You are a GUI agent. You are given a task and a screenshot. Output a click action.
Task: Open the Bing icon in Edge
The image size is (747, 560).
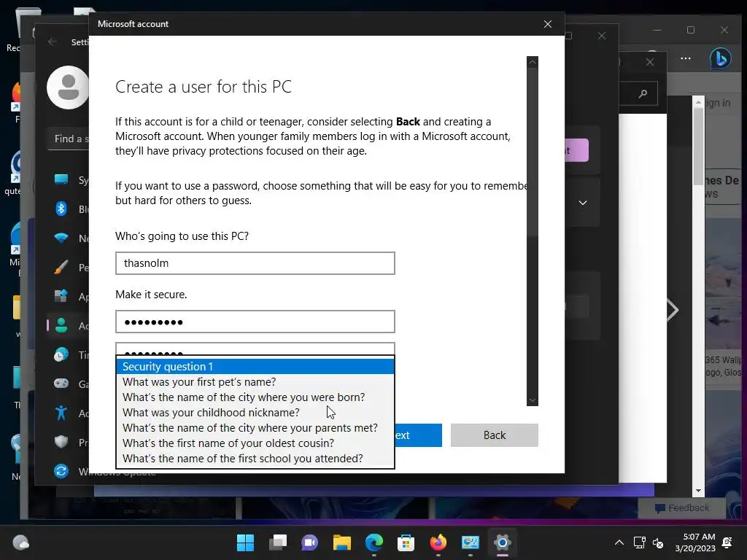[720, 59]
